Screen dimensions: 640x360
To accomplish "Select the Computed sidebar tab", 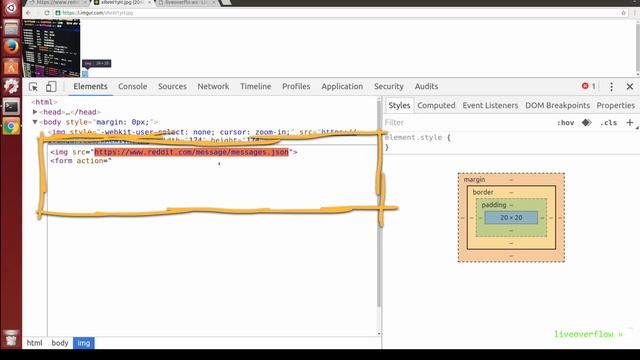I will [436, 105].
